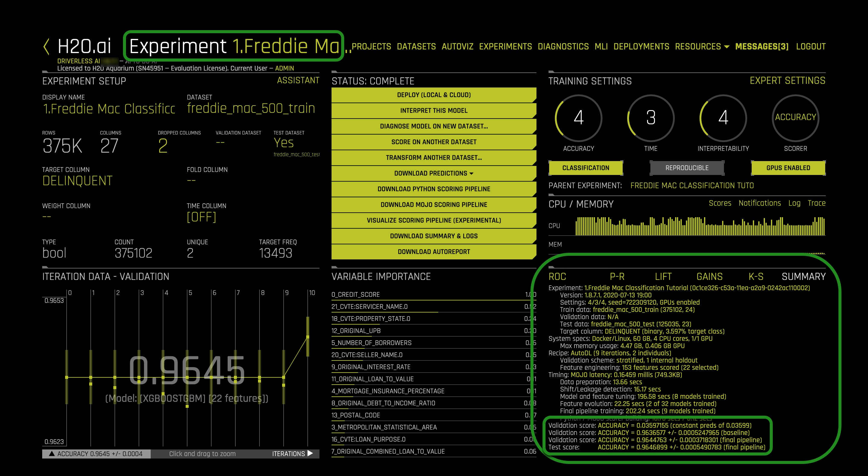The width and height of the screenshot is (868, 476).
Task: Click SCORE ON ANOTHER DATASET
Action: [434, 142]
